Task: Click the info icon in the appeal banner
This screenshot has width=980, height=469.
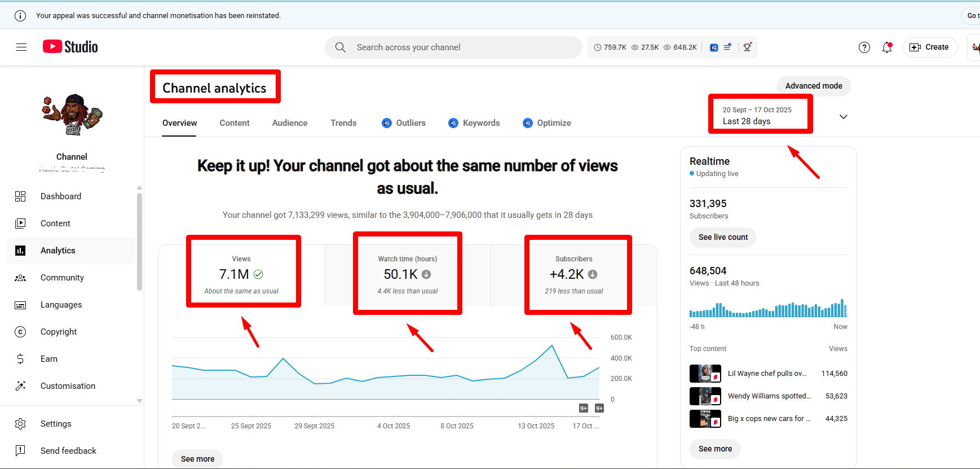Action: click(20, 16)
